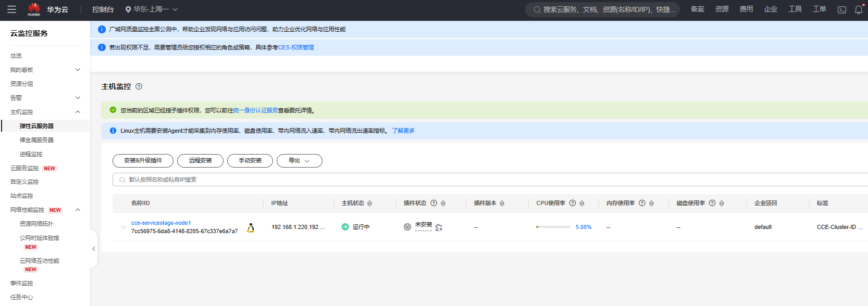Sort by 插件版本 column
This screenshot has width=868, height=306.
point(502,203)
